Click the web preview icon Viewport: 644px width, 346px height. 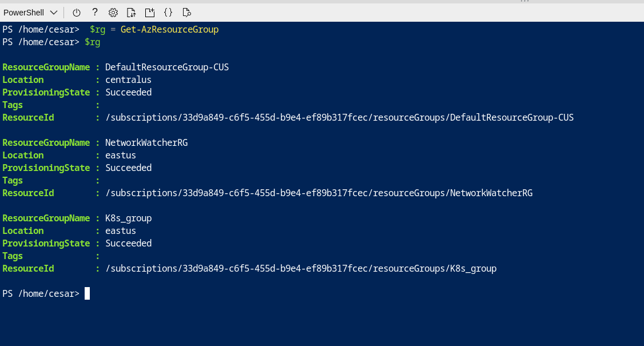(x=186, y=13)
